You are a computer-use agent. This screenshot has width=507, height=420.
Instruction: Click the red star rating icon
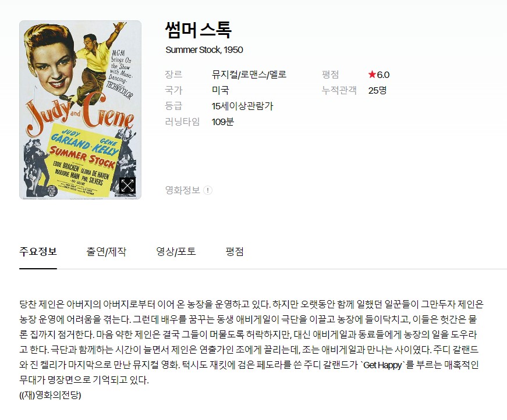372,74
